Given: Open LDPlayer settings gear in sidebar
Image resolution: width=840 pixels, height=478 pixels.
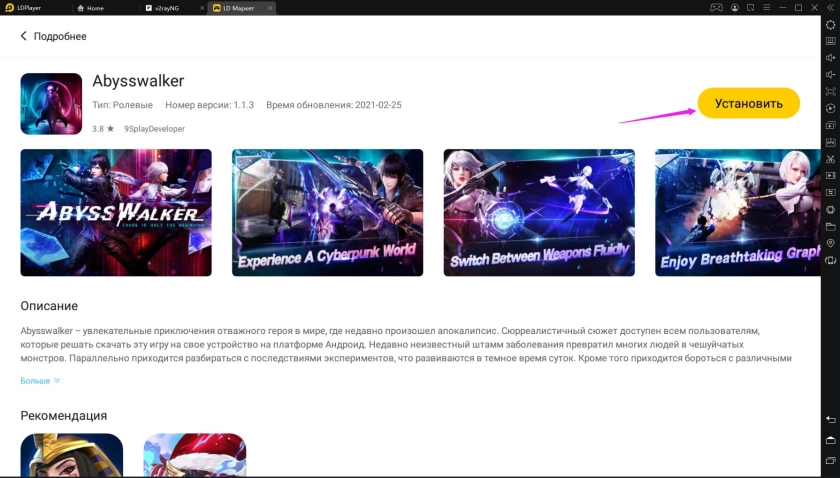Looking at the screenshot, I should (x=830, y=24).
